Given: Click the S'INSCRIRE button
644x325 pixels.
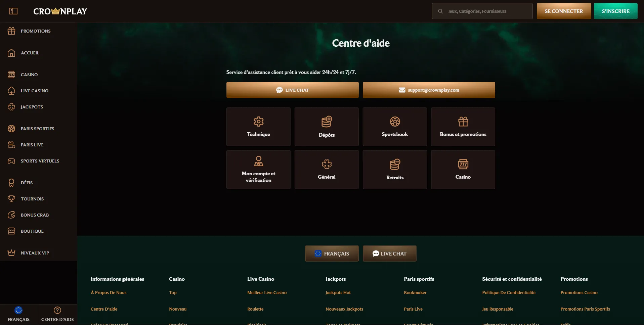Looking at the screenshot, I should (615, 11).
